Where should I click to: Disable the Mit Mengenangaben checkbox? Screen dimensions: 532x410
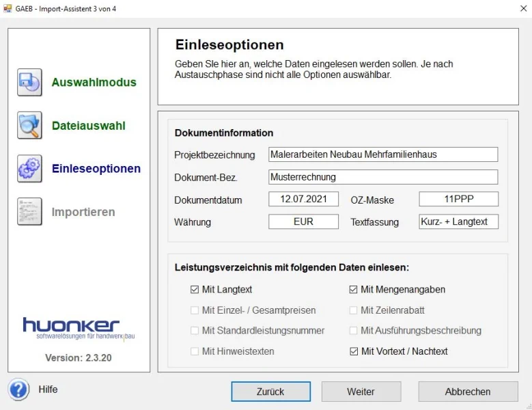point(354,290)
